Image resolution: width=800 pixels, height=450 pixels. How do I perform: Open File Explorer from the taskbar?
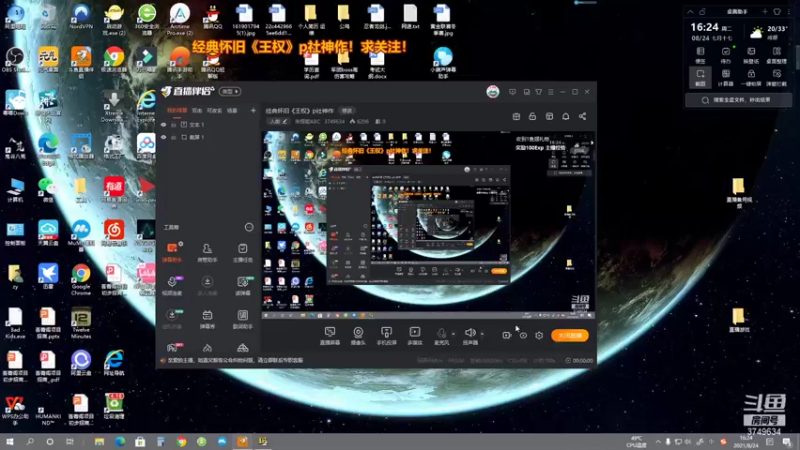coord(99,442)
